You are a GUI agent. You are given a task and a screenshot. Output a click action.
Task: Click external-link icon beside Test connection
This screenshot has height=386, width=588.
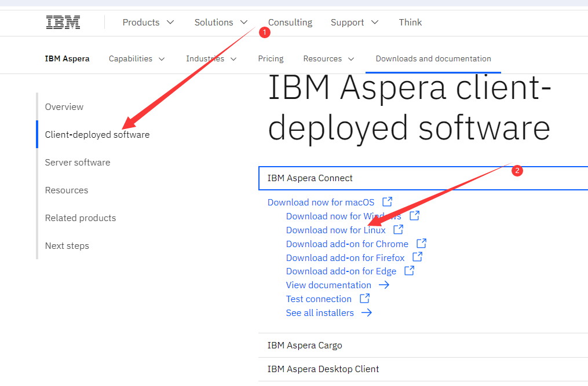click(x=365, y=299)
